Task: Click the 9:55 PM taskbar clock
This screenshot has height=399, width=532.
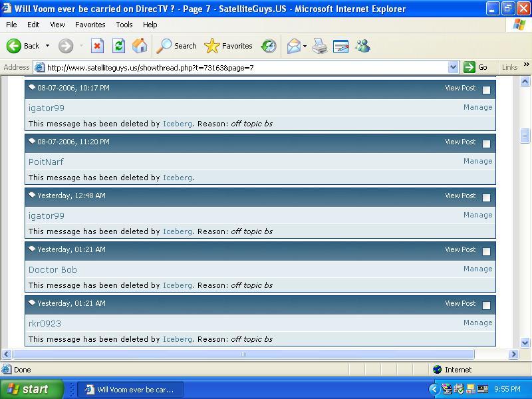Action: click(507, 389)
